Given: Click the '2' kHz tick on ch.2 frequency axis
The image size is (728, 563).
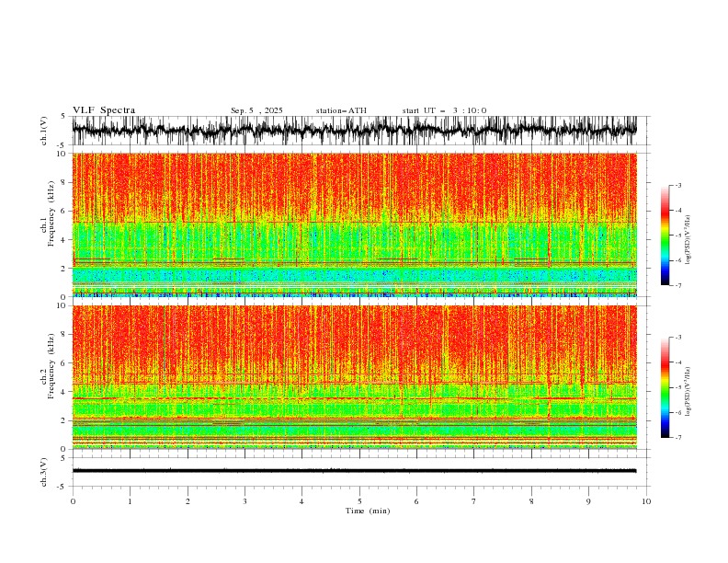Looking at the screenshot, I should tap(64, 420).
